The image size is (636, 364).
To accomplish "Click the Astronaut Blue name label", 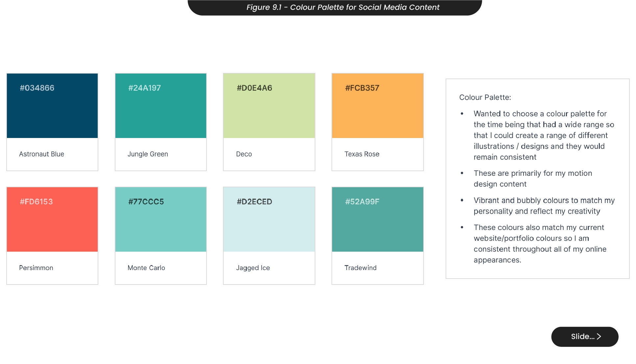I will (41, 154).
